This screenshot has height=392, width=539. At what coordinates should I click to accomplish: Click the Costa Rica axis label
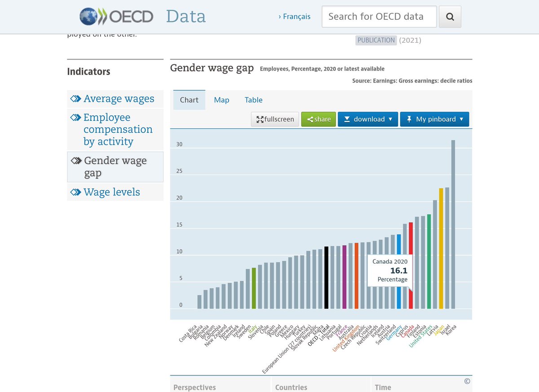(188, 333)
